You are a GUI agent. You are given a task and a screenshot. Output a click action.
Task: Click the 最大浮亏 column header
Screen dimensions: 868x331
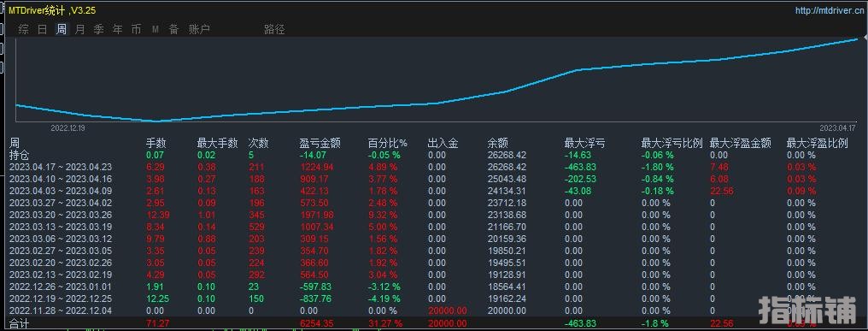coord(584,143)
